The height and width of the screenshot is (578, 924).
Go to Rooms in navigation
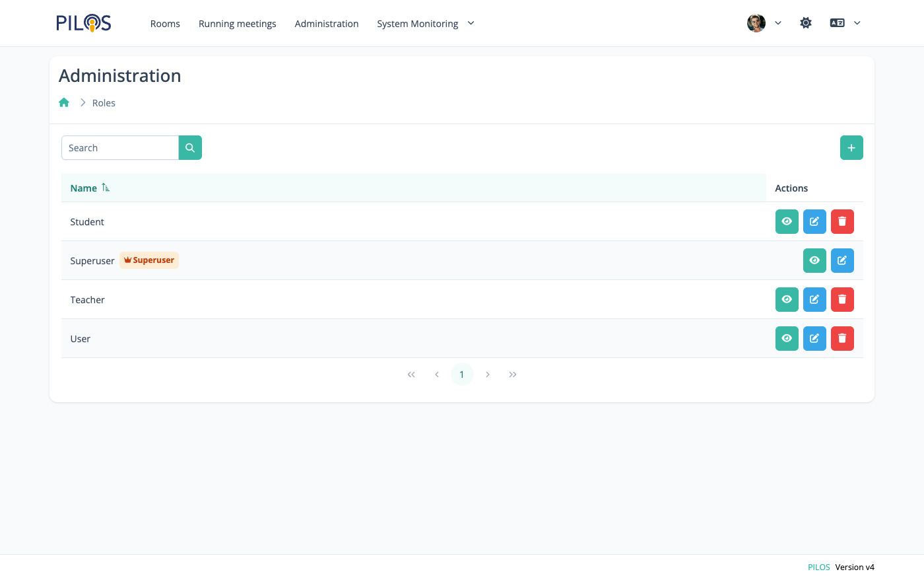point(165,24)
